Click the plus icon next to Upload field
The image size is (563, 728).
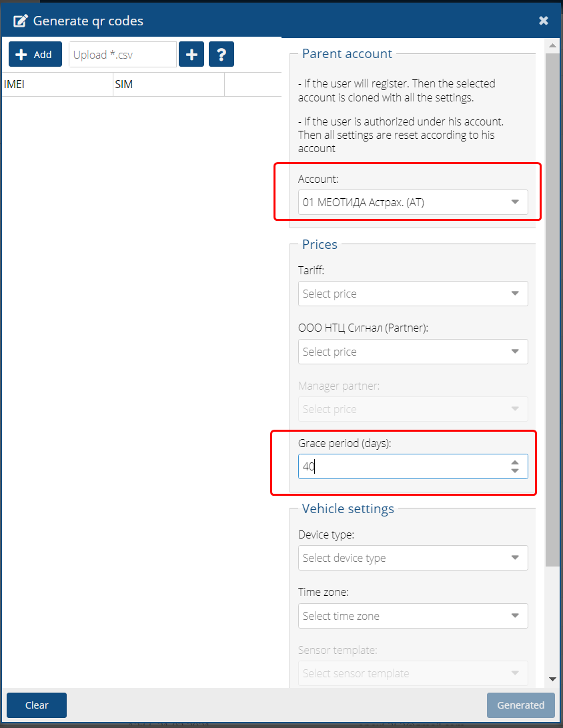pyautogui.click(x=191, y=55)
